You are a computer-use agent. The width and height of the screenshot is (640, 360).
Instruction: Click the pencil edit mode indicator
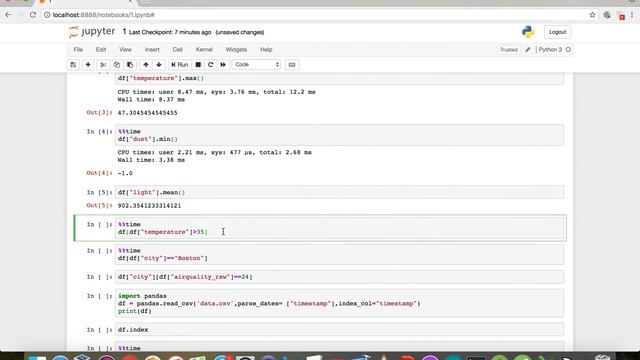coord(528,49)
